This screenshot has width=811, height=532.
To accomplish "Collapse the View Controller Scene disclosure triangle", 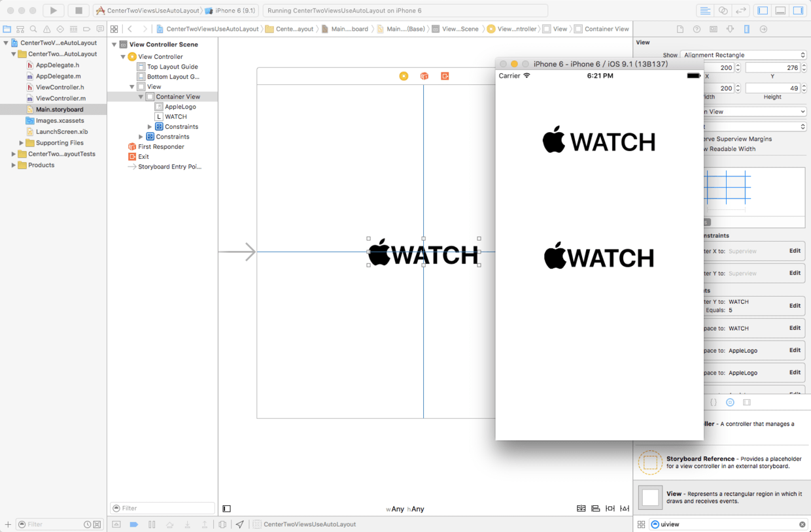I will pyautogui.click(x=114, y=44).
